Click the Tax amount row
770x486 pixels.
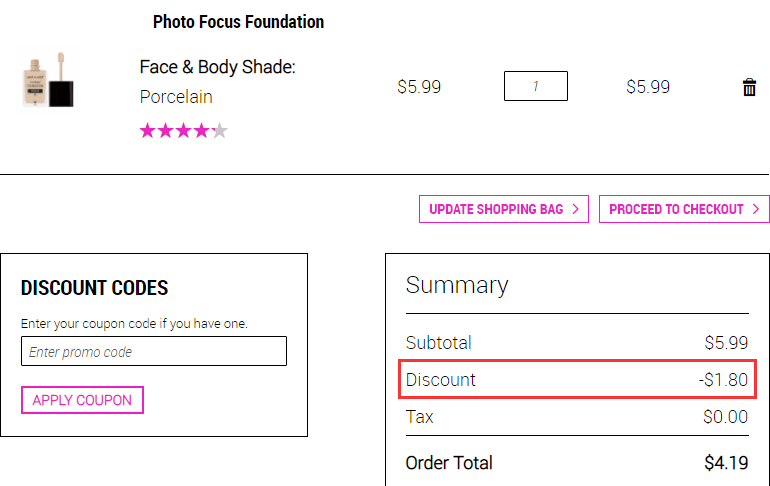pyautogui.click(x=577, y=417)
